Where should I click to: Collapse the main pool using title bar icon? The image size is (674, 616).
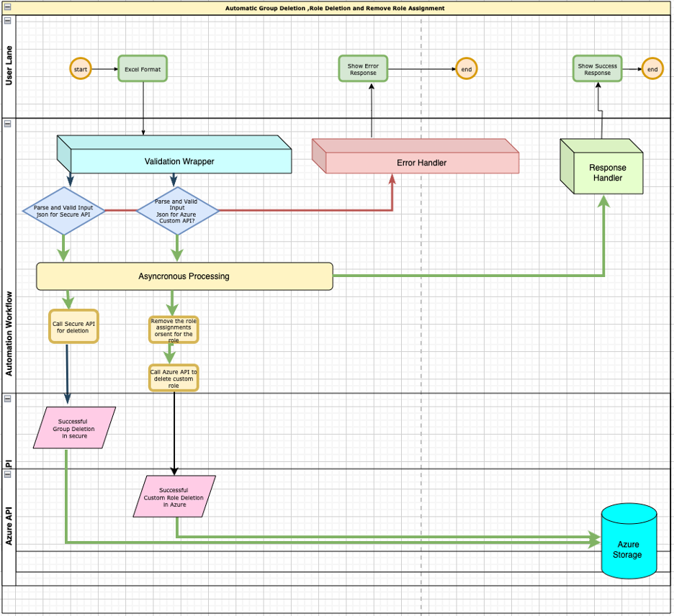click(8, 7)
